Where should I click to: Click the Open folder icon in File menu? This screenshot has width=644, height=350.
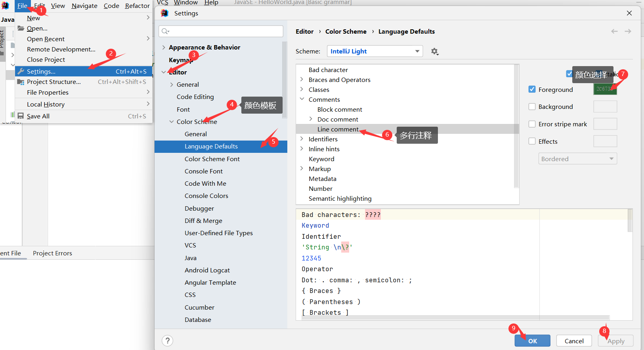(21, 28)
